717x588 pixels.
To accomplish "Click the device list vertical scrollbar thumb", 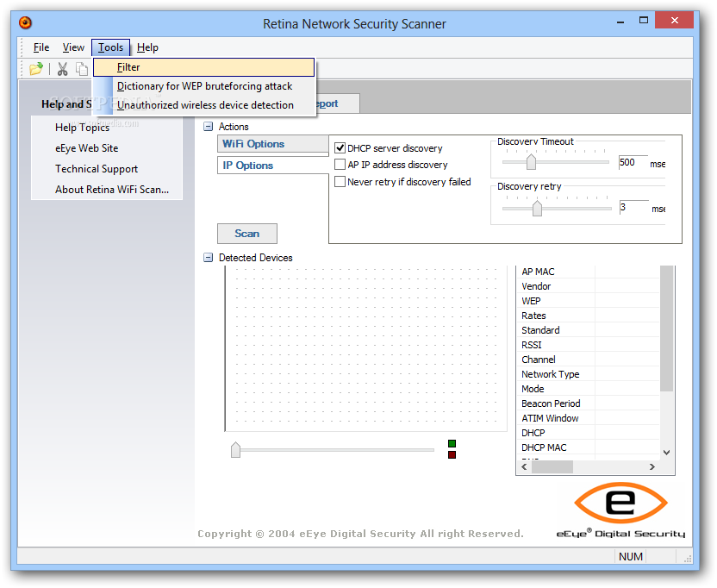I will pyautogui.click(x=667, y=328).
